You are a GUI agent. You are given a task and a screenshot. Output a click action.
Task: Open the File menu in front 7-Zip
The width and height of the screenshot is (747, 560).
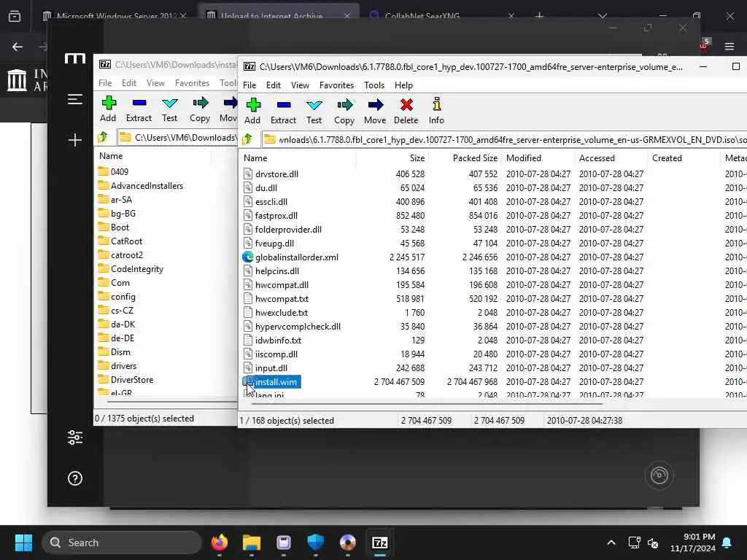pyautogui.click(x=249, y=85)
